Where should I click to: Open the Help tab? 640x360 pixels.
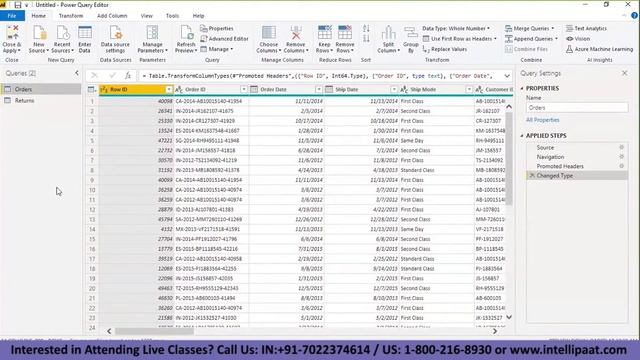tap(198, 16)
